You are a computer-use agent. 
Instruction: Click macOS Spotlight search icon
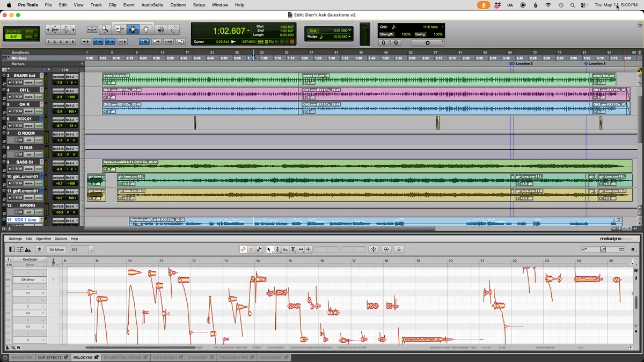click(x=573, y=5)
